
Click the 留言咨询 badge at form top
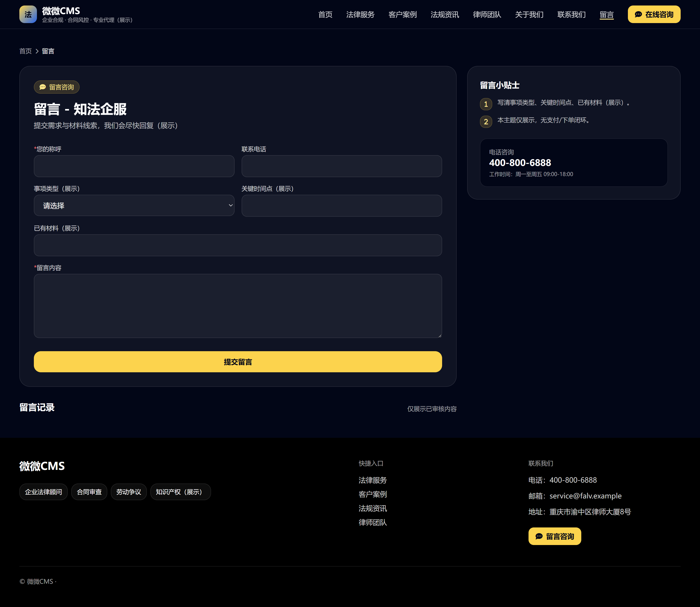tap(57, 87)
